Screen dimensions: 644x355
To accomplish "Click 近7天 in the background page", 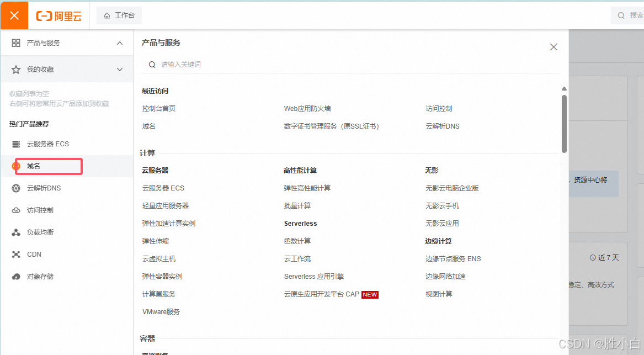I will point(608,258).
